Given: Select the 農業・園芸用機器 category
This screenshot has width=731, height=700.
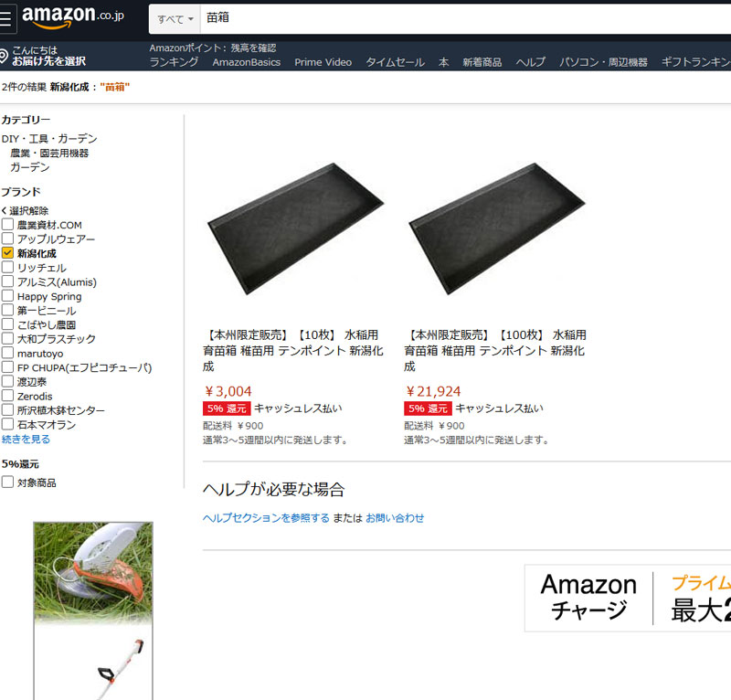Looking at the screenshot, I should pos(49,153).
